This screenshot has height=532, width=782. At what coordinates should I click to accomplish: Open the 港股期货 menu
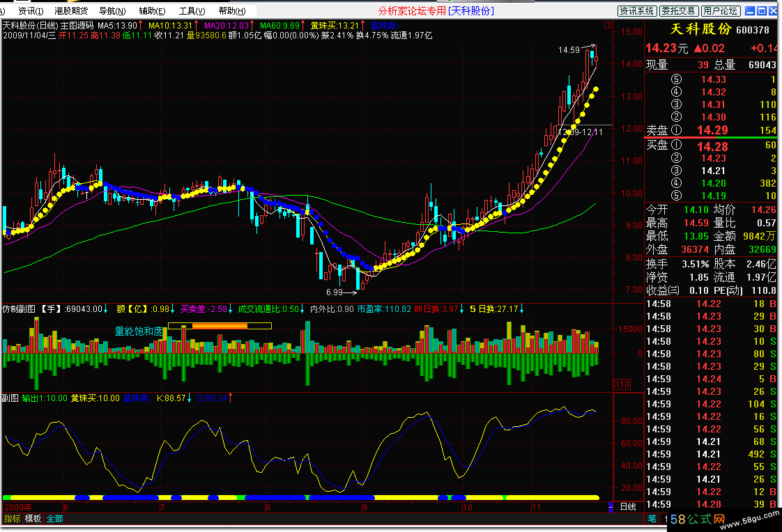click(x=71, y=10)
